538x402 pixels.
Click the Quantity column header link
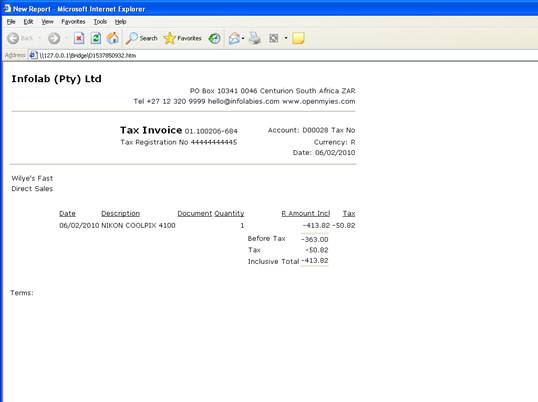click(x=229, y=213)
